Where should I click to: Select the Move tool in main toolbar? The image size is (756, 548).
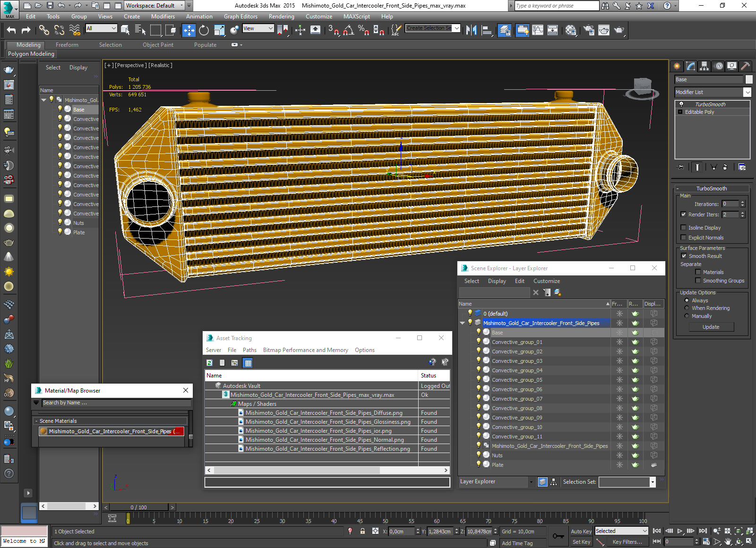189,30
